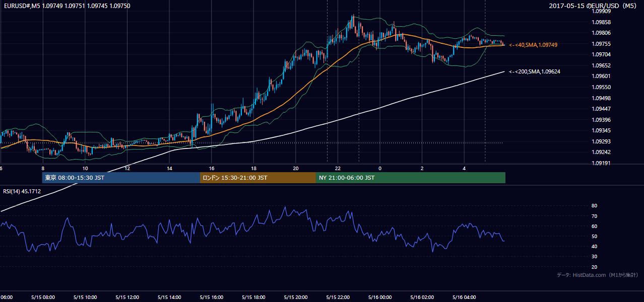The width and height of the screenshot is (644, 302).
Task: Click RSI scale value 80
Action: click(x=594, y=206)
